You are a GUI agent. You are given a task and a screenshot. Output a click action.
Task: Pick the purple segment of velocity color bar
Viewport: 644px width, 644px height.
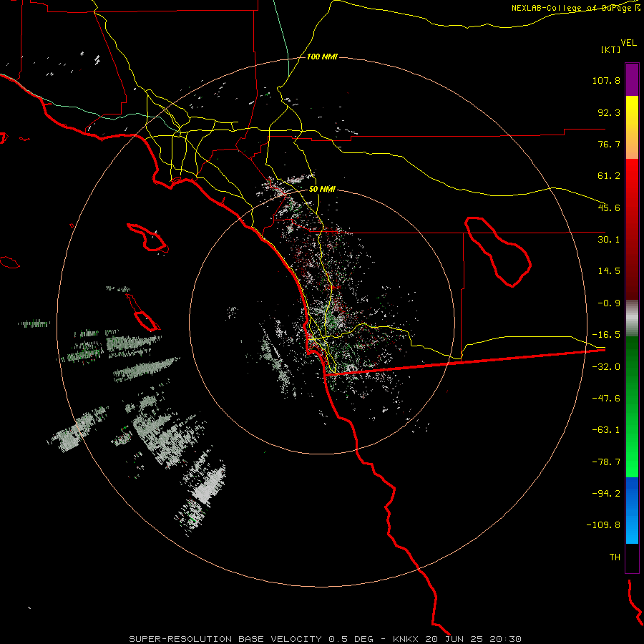point(632,79)
